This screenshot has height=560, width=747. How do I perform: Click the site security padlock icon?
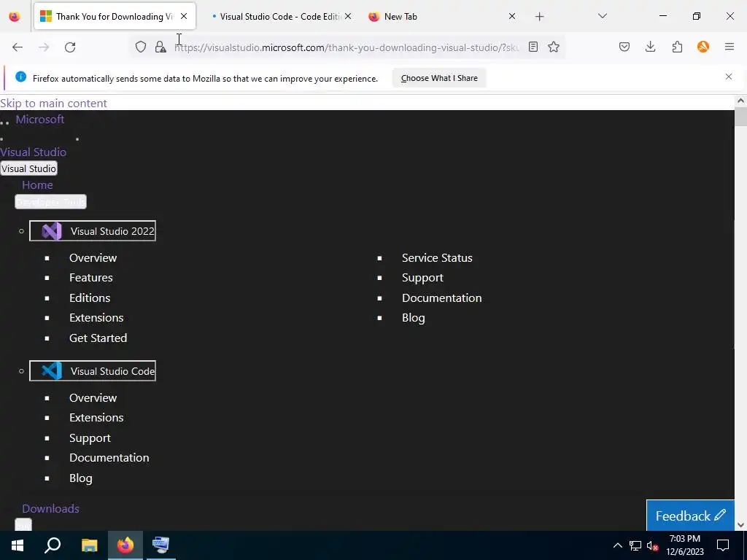[160, 47]
